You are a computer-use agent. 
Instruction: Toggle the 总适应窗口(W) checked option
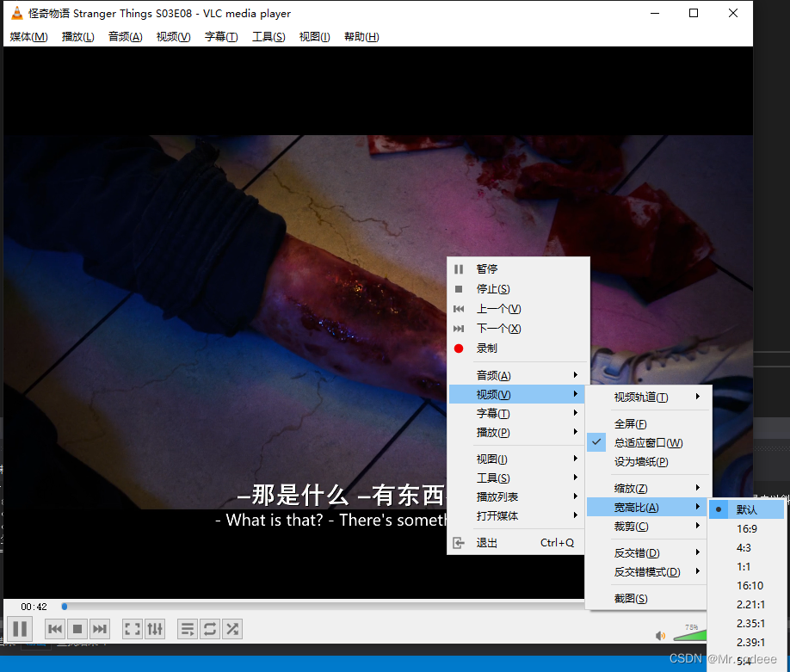point(648,443)
